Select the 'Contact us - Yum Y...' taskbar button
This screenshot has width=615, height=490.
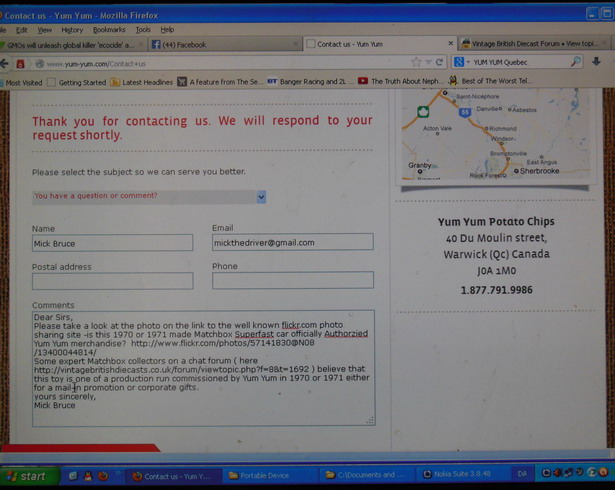click(x=174, y=476)
